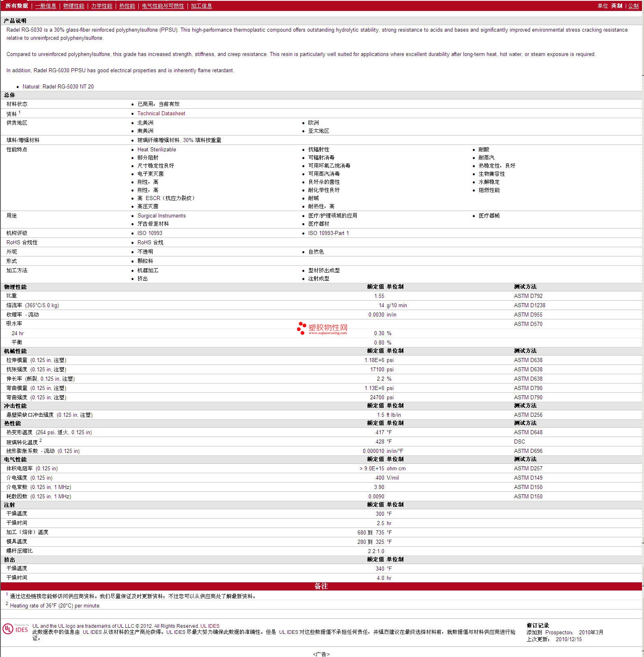Click the 螺杆压缩比 row label
644x657 pixels.
pos(19,551)
